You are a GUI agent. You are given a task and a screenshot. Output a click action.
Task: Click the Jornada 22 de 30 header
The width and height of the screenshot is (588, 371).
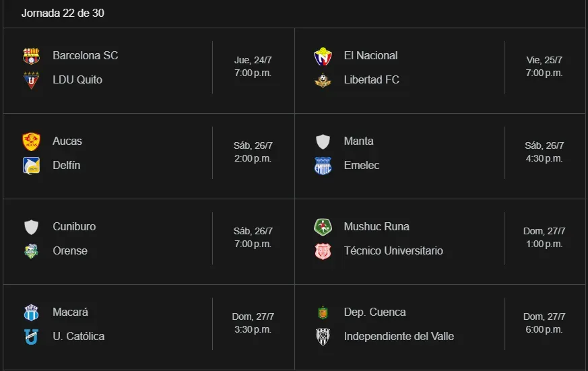(63, 13)
